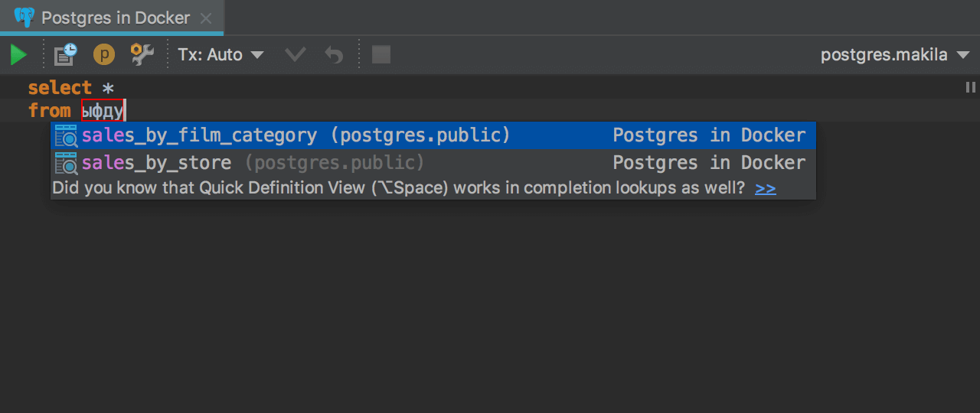Click the orange parameters 'p' icon
980x413 pixels.
click(x=103, y=55)
